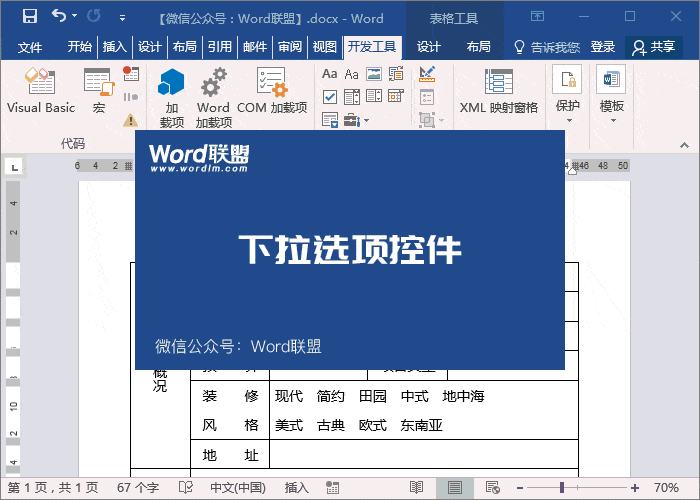The image size is (700, 500).
Task: Open Word 加载项 dialog
Action: (213, 97)
